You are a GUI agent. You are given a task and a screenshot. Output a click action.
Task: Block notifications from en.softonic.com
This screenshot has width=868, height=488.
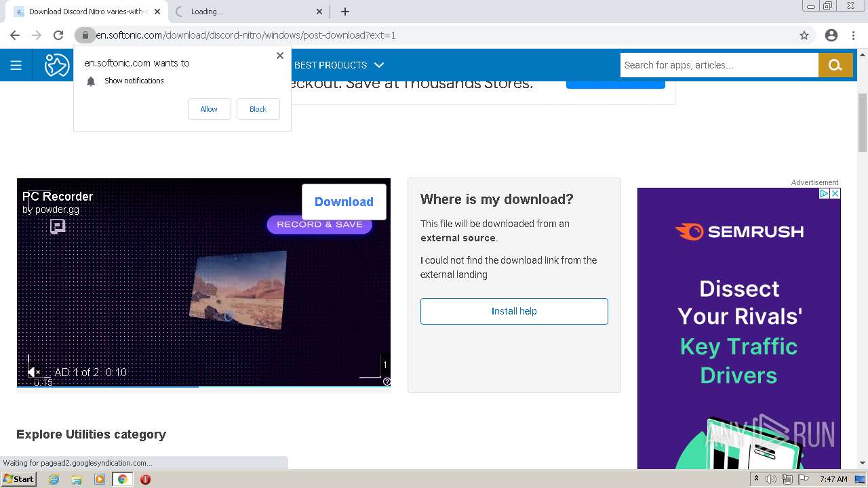258,109
